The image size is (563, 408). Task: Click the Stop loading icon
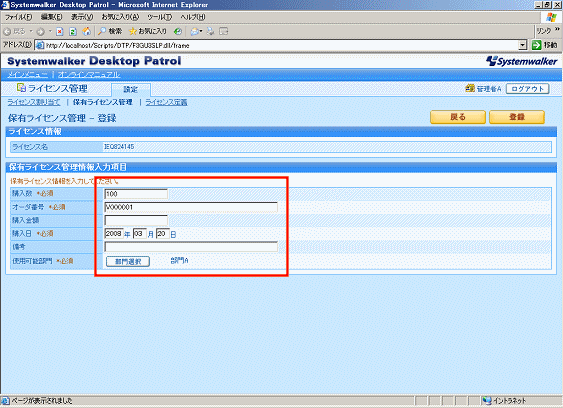point(60,32)
